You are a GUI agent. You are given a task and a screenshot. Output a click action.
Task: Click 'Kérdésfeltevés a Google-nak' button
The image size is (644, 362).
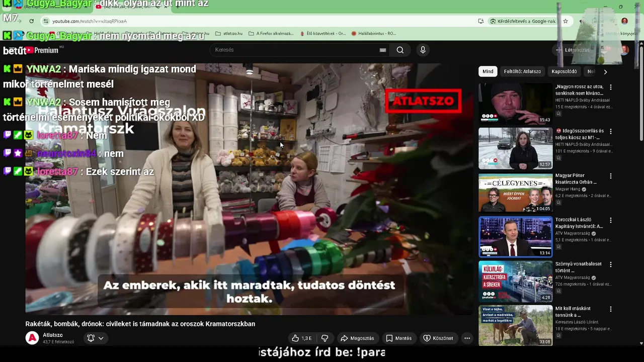click(522, 21)
